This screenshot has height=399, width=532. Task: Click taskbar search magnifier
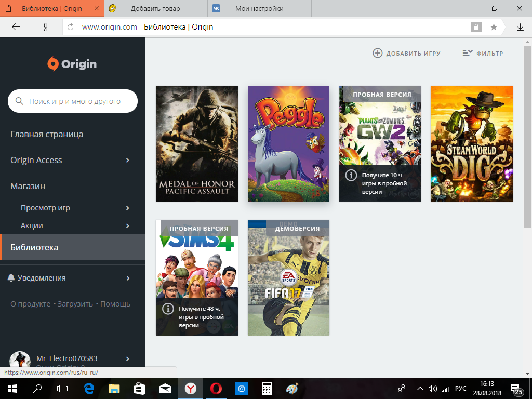coord(37,389)
